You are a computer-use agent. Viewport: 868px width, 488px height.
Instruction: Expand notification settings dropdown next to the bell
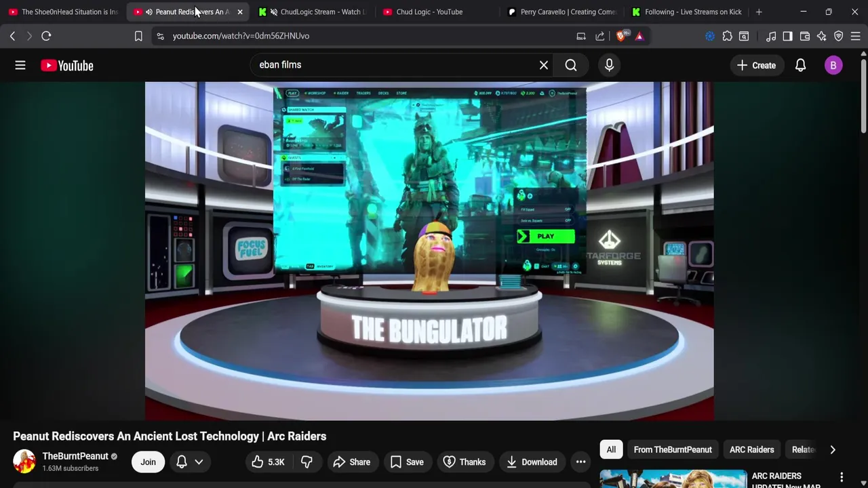tap(199, 462)
